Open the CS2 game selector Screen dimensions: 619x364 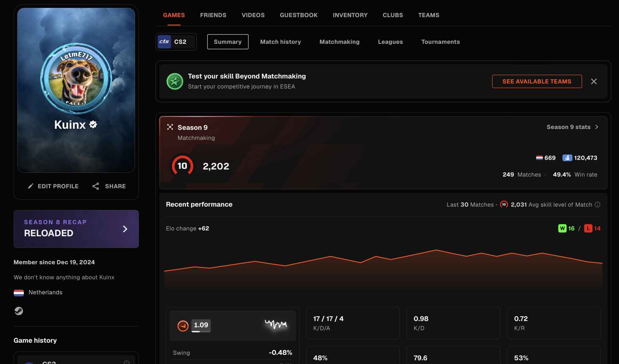176,42
